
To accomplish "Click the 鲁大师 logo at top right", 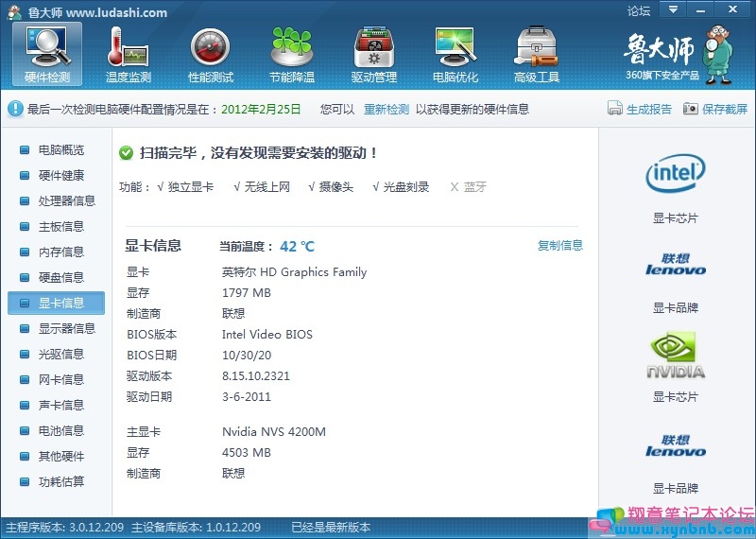I will tap(678, 54).
